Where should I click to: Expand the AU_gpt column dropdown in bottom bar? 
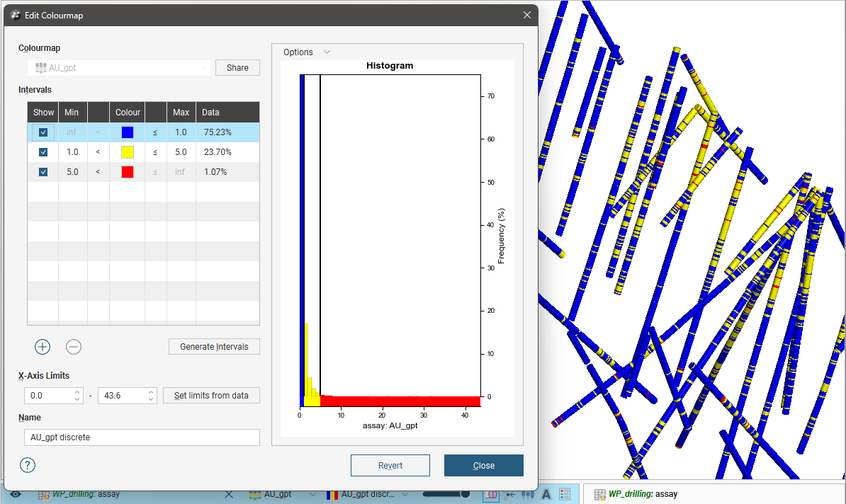pos(312,494)
